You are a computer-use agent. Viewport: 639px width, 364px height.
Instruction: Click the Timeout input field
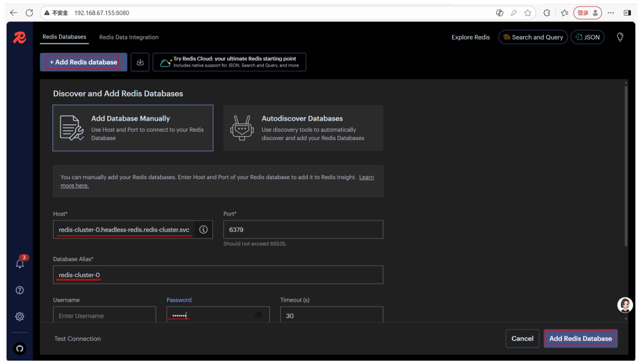[x=332, y=315]
